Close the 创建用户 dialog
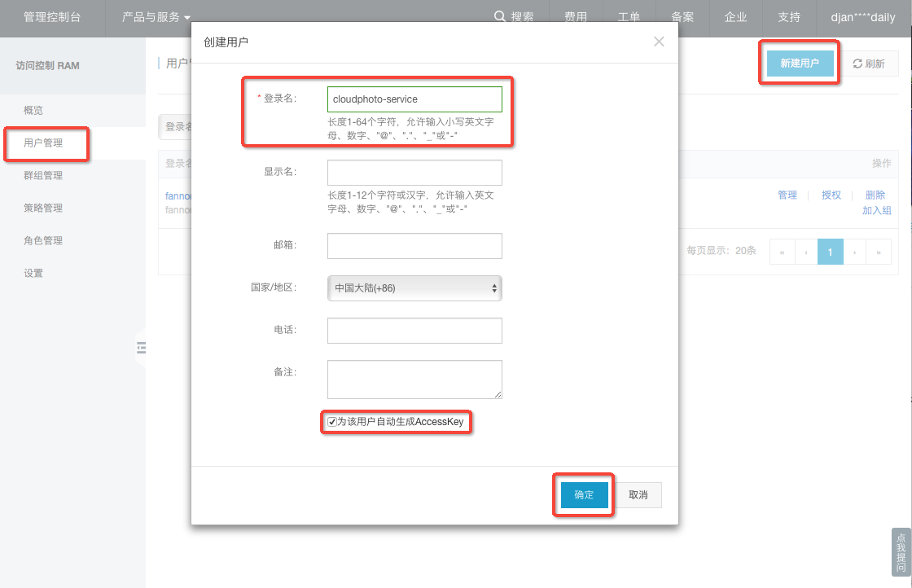This screenshot has height=588, width=912. [x=659, y=42]
